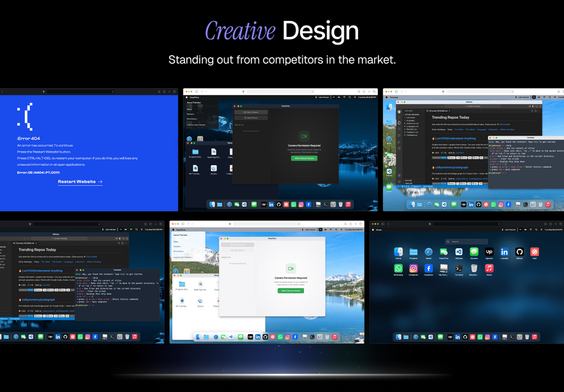Select README.md file in light-theme VSCode explorer
The image size is (564, 392).
pyautogui.click(x=410, y=129)
